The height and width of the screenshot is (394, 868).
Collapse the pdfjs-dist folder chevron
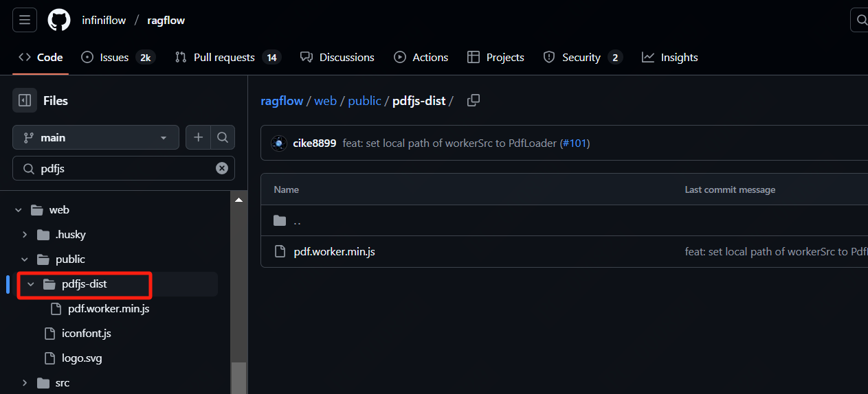31,284
